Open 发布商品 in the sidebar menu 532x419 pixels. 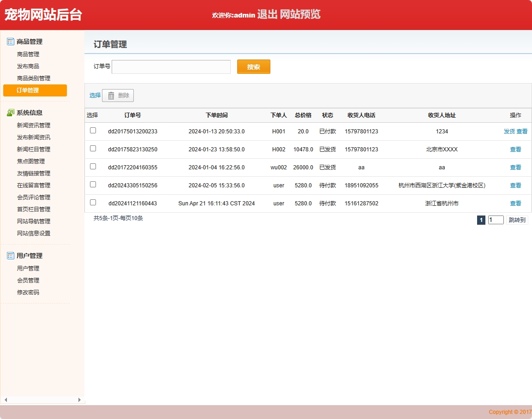click(x=28, y=66)
